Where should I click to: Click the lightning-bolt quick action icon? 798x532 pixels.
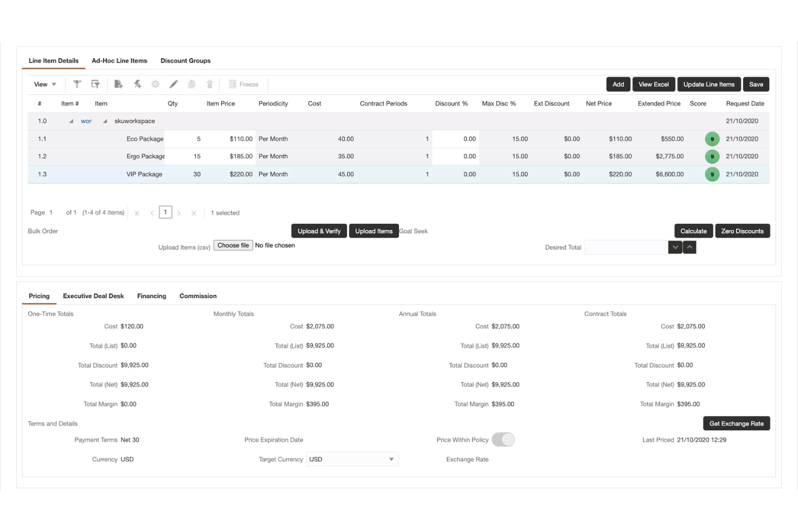137,84
